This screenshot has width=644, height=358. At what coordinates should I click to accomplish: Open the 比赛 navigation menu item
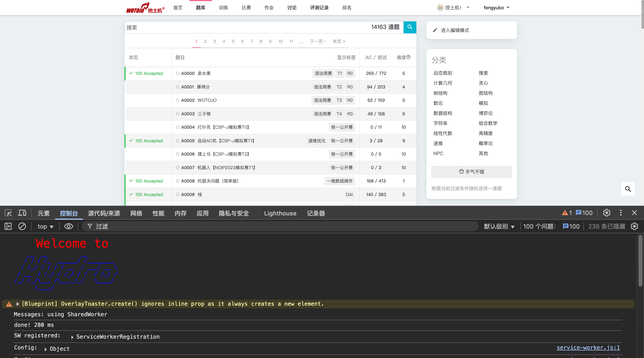pos(246,8)
